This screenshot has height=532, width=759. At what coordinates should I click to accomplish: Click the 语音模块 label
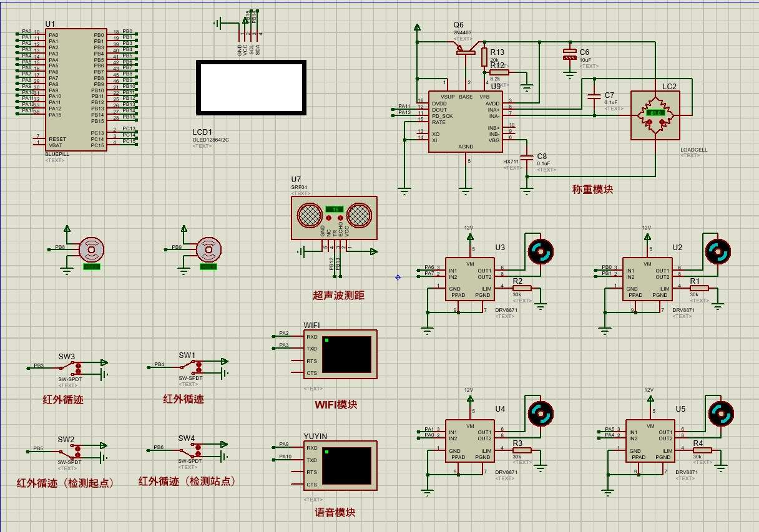point(335,513)
